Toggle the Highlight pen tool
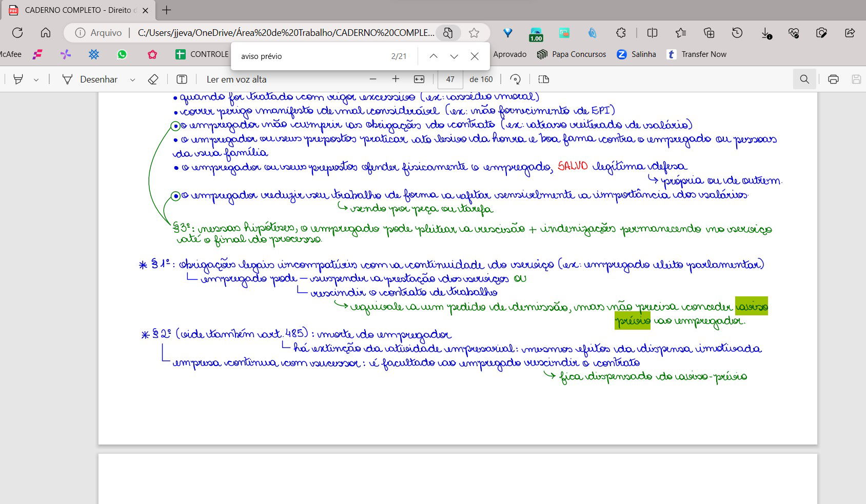Viewport: 866px width, 504px height. [x=18, y=79]
